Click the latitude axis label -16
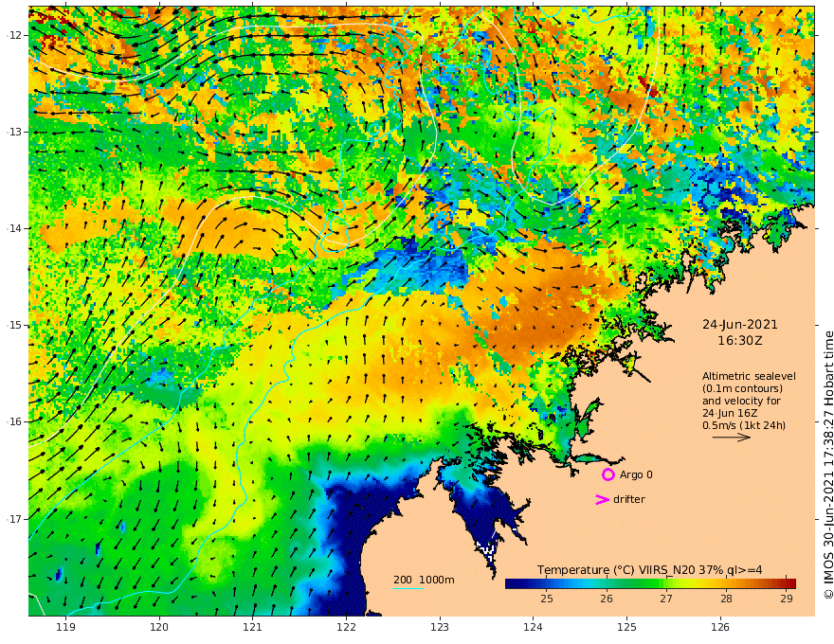834x644 pixels. [14, 421]
